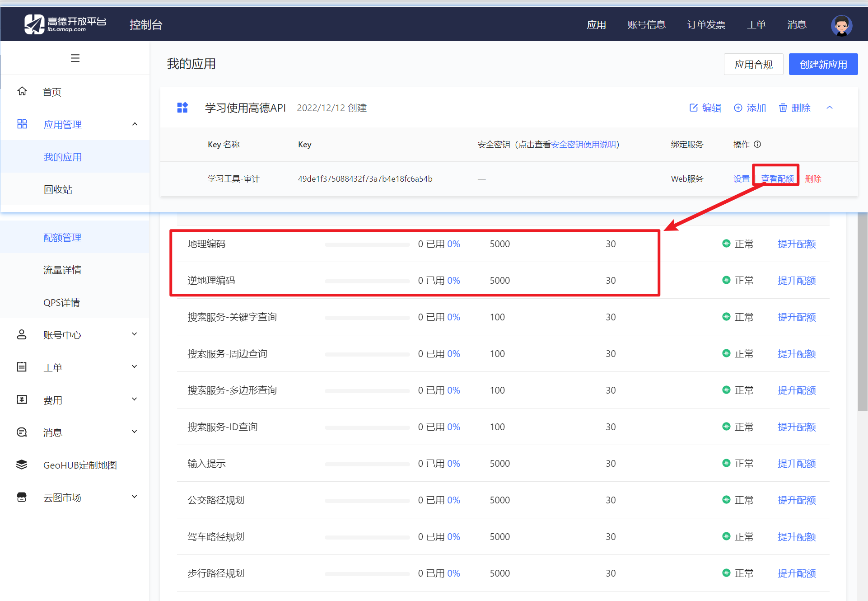
Task: Open 安全密钥使用说明 link
Action: pos(583,144)
